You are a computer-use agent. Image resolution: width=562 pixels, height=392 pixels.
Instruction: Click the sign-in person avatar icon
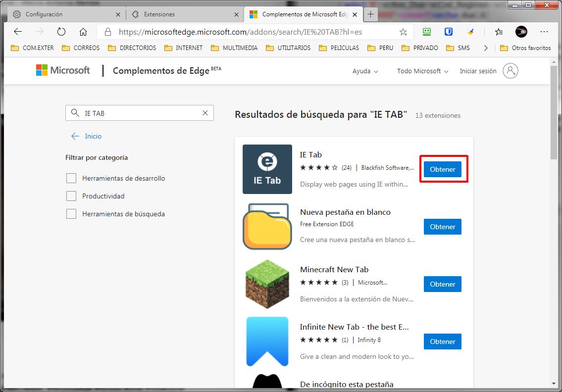[x=511, y=71]
